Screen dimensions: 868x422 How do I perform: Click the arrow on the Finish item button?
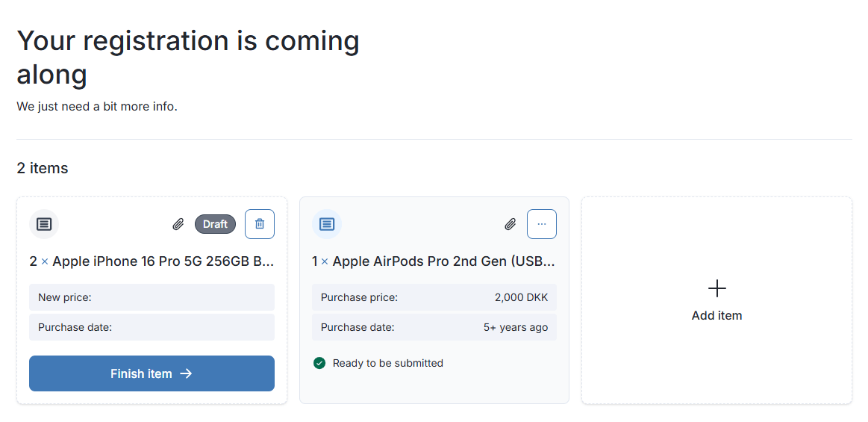pos(187,373)
